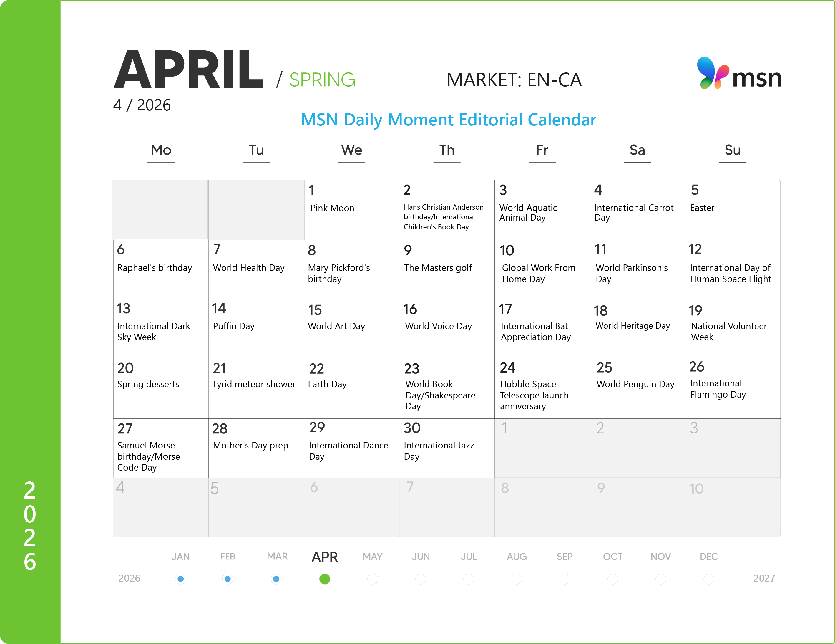The height and width of the screenshot is (644, 835).
Task: Click the 2027 year label on timeline
Action: click(x=764, y=578)
